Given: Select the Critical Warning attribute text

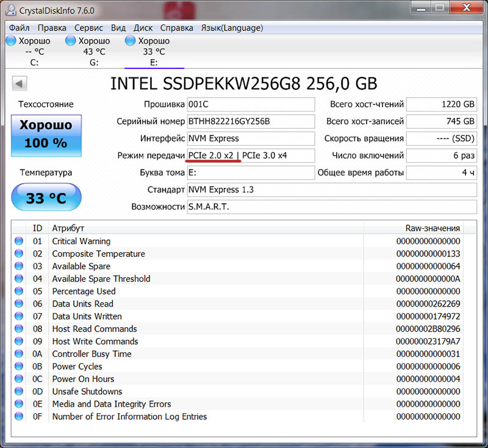Looking at the screenshot, I should pos(81,241).
